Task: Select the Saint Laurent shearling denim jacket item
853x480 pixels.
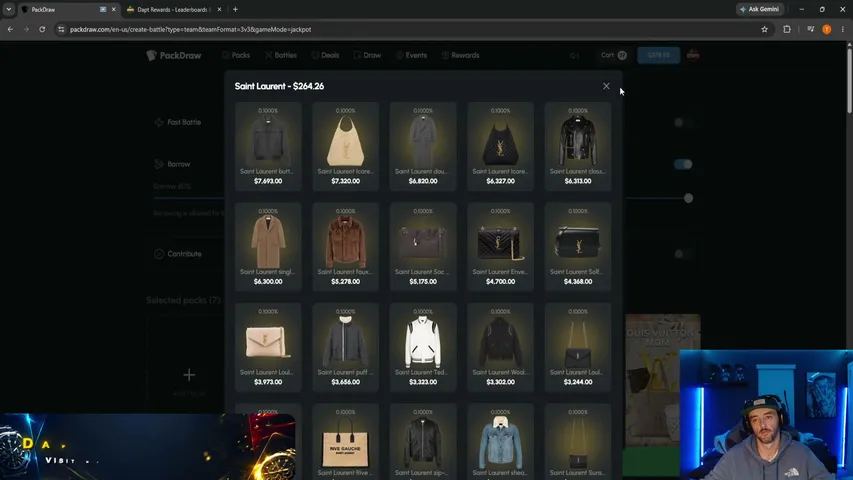Action: click(500, 442)
